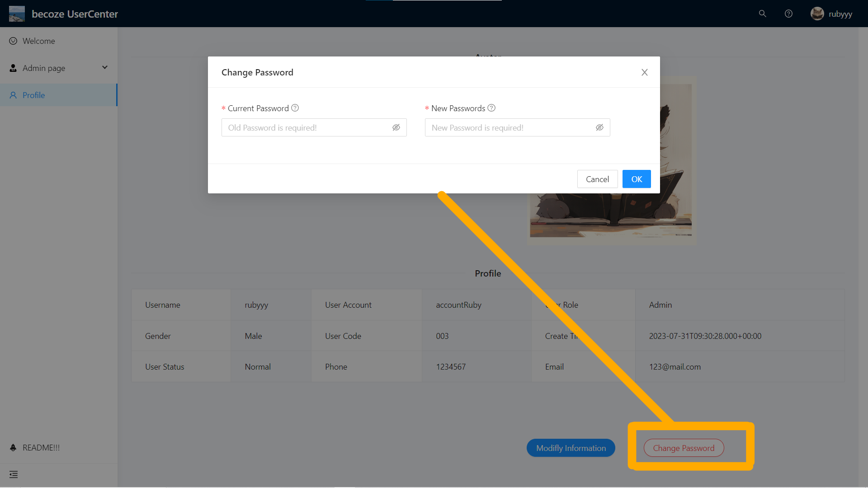Image resolution: width=868 pixels, height=488 pixels.
Task: Open the help question-mark icon in header
Action: (788, 14)
